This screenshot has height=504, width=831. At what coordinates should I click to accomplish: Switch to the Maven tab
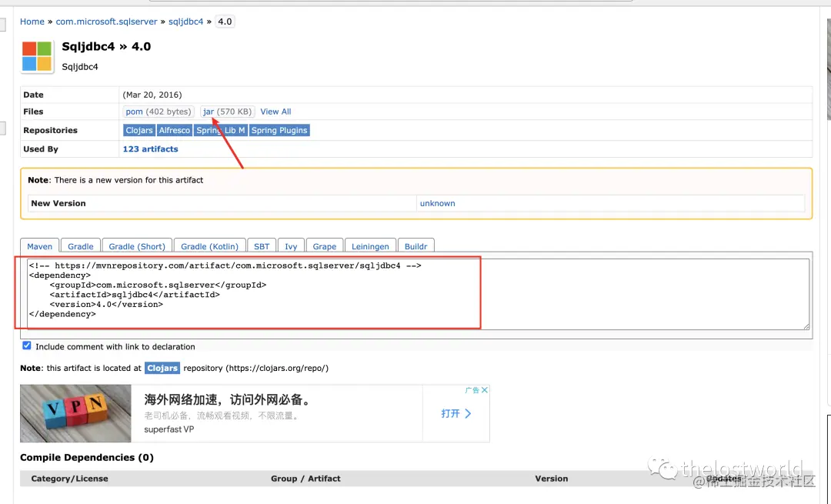[40, 246]
